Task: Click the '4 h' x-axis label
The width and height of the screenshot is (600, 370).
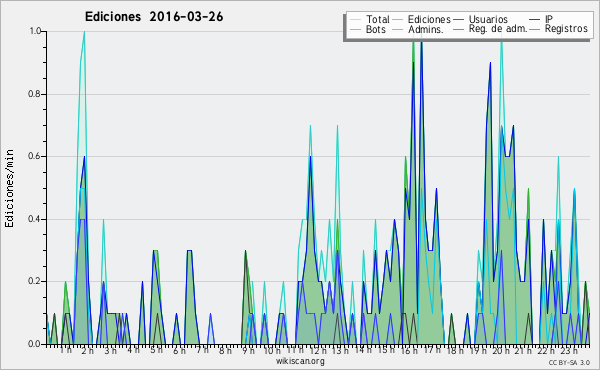Action: tap(133, 350)
